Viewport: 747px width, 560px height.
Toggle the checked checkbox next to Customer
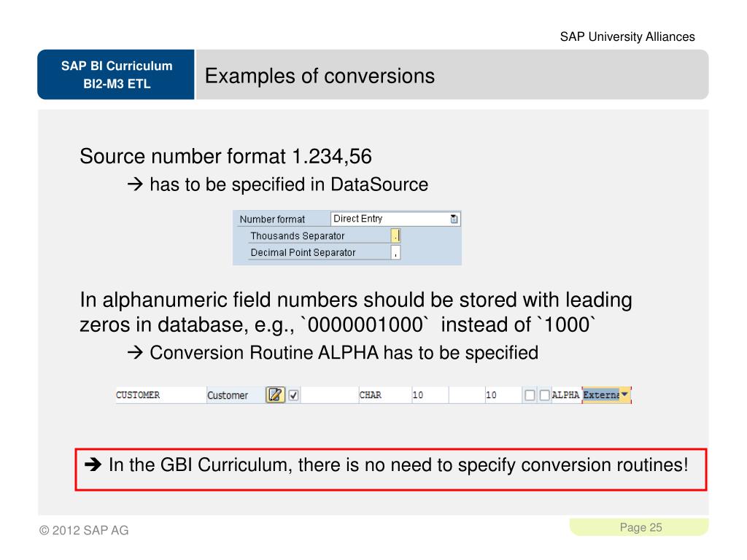293,395
